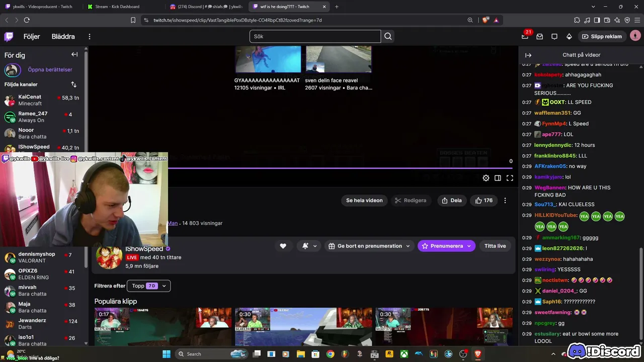Open the page zoom magnifier in address bar
Viewport: 644px width, 362px height.
[x=470, y=20]
